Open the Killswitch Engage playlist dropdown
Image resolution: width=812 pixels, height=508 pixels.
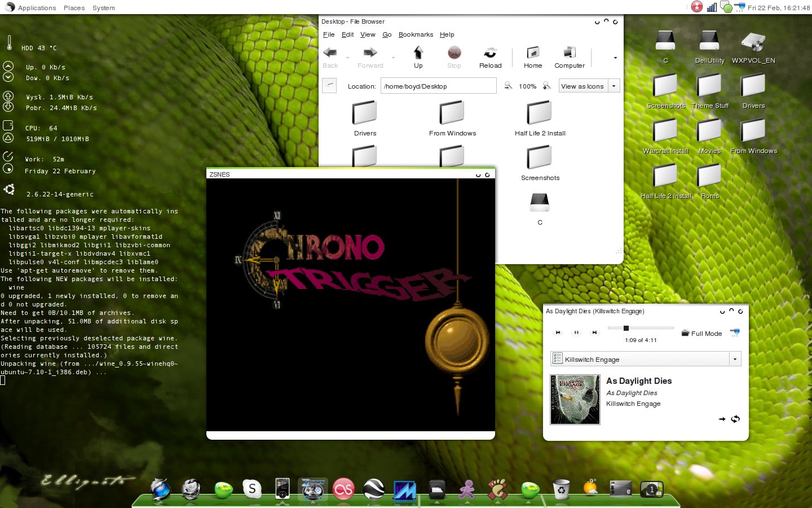click(x=645, y=359)
